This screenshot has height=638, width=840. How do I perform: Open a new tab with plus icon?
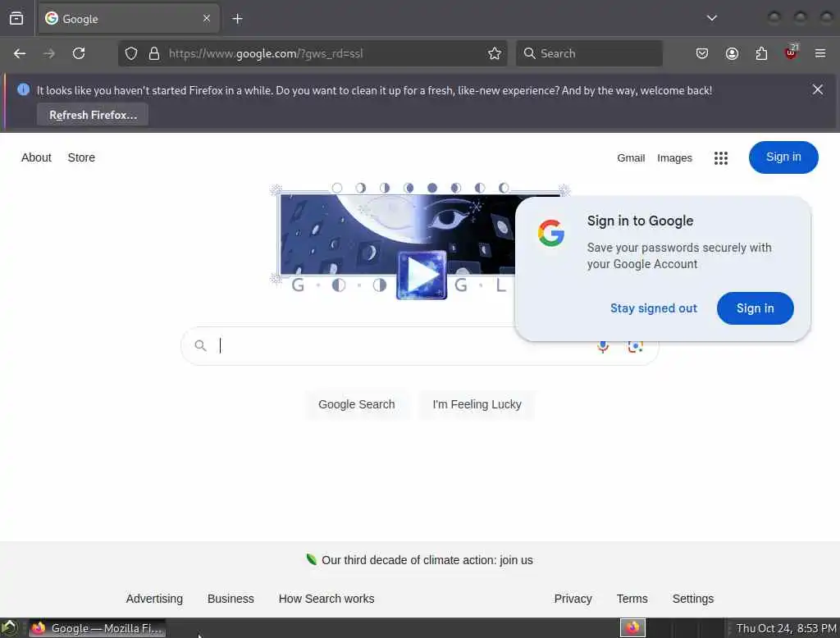(x=237, y=19)
